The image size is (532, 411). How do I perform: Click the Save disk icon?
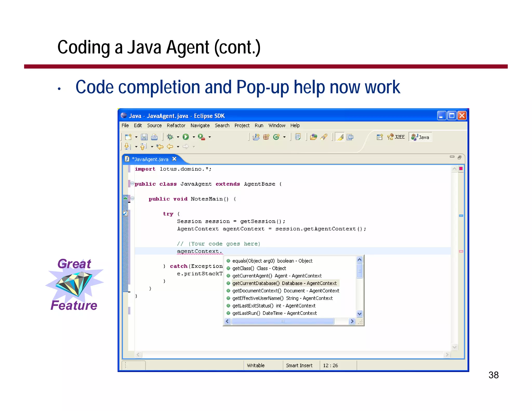point(144,137)
